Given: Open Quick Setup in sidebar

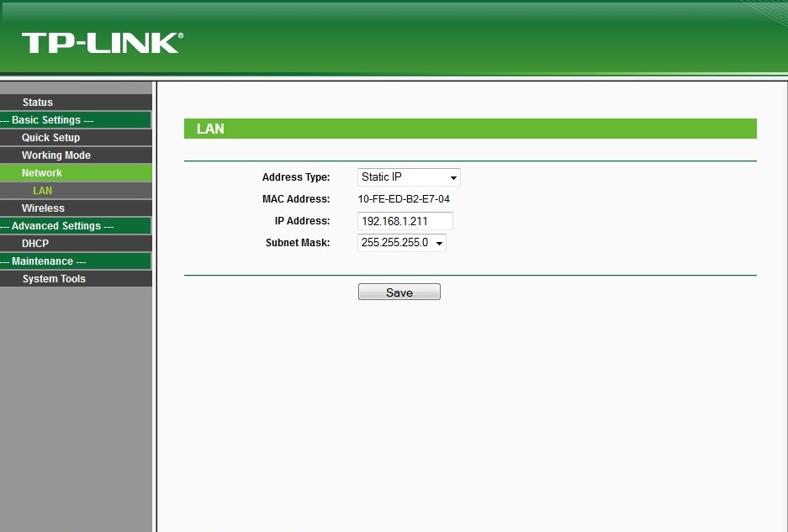Looking at the screenshot, I should [x=76, y=137].
